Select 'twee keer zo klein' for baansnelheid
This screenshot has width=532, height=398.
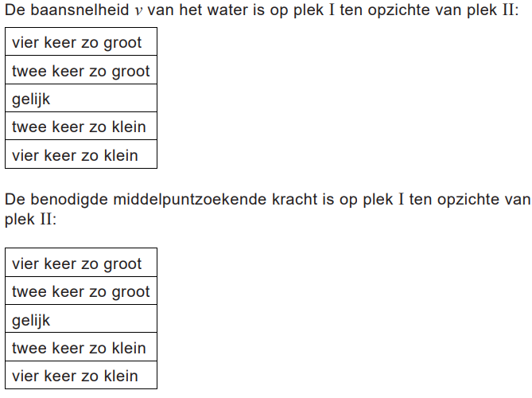click(80, 127)
